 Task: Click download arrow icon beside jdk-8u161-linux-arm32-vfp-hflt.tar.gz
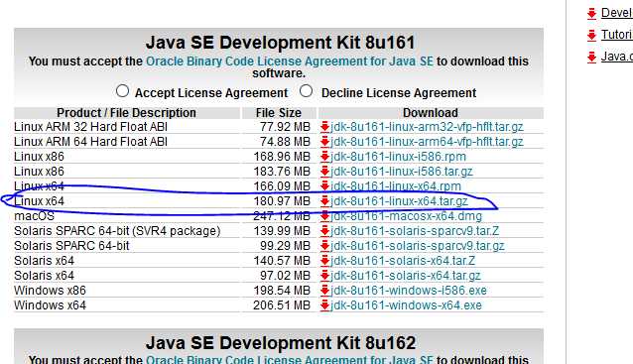tap(324, 127)
